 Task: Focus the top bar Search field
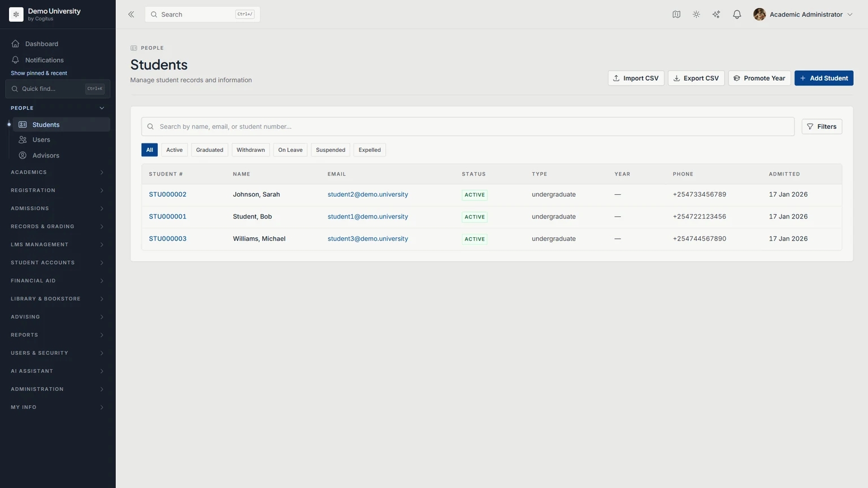[x=202, y=15]
